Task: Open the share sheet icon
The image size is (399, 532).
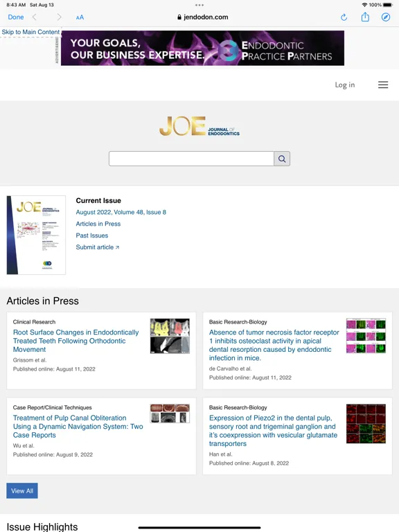Action: coord(365,17)
